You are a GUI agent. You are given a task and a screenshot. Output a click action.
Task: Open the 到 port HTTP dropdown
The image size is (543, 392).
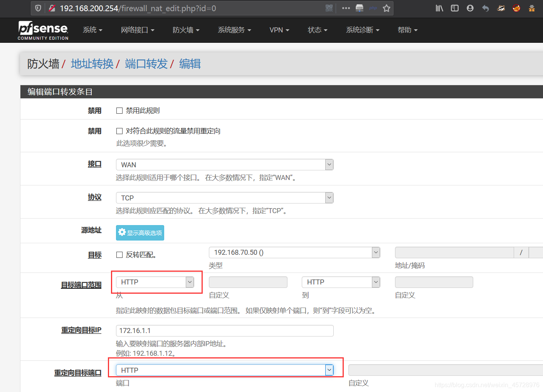tap(341, 282)
